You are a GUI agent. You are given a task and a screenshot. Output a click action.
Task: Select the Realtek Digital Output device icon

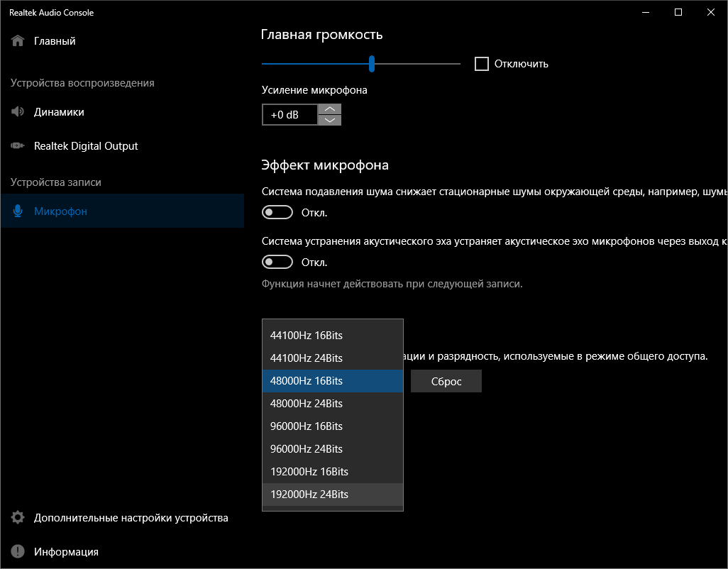(18, 146)
